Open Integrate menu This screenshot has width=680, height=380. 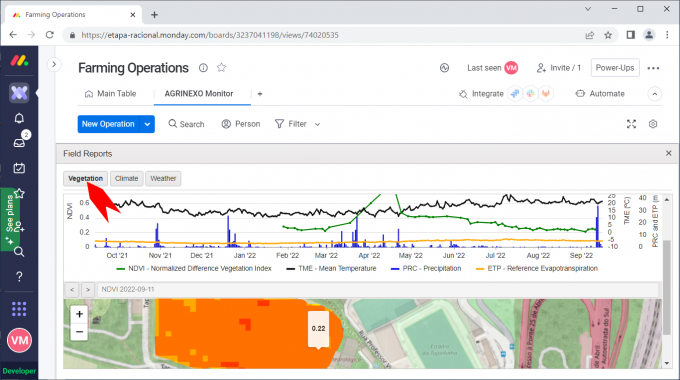tap(481, 94)
